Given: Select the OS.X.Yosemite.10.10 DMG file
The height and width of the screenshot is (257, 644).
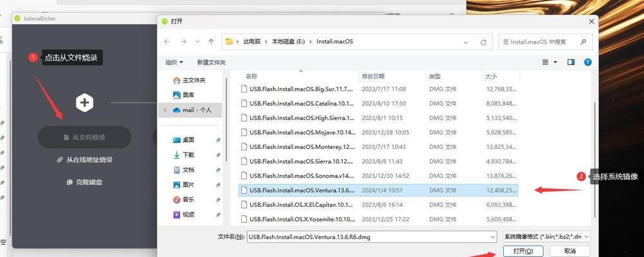Looking at the screenshot, I should (378, 219).
